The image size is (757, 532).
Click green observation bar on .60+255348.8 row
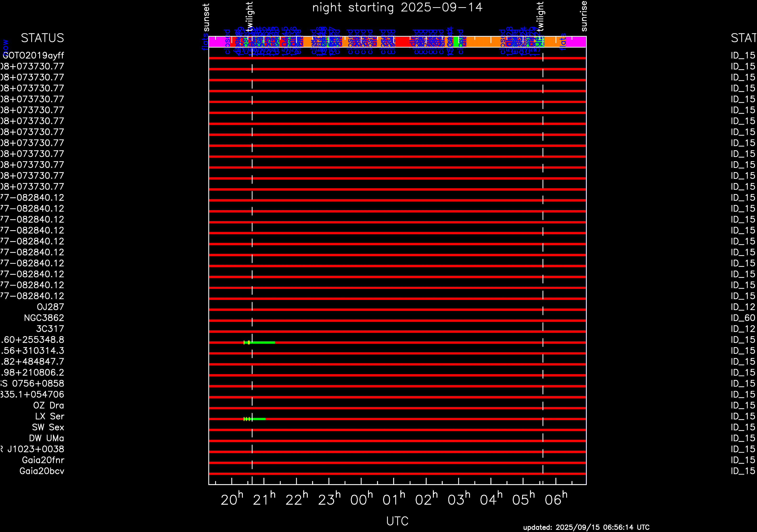tap(264, 343)
